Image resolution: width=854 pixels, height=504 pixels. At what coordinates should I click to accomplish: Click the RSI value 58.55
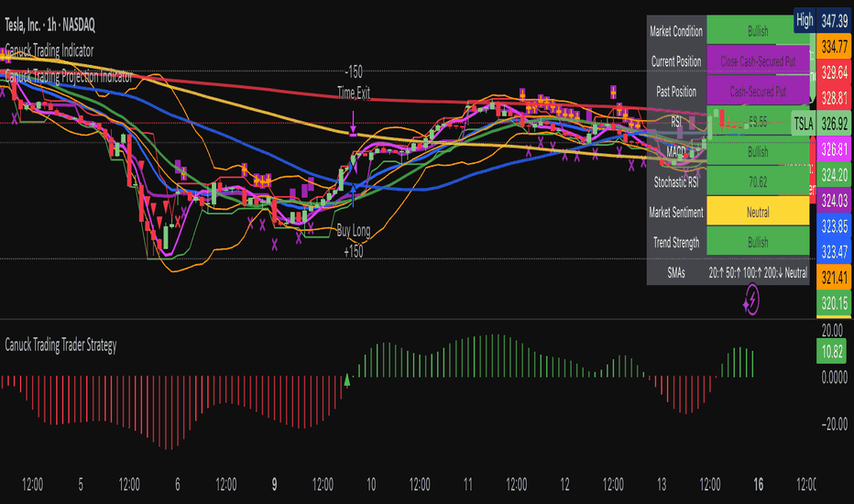point(758,122)
